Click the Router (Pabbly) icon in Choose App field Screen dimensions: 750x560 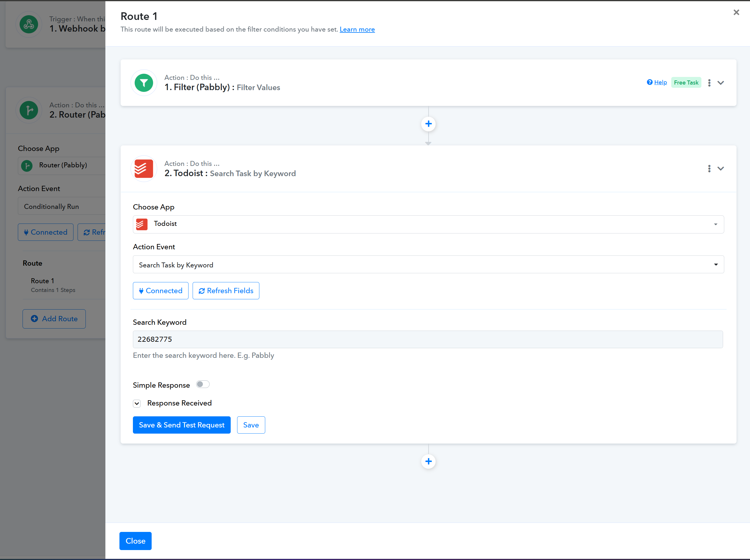pyautogui.click(x=27, y=166)
